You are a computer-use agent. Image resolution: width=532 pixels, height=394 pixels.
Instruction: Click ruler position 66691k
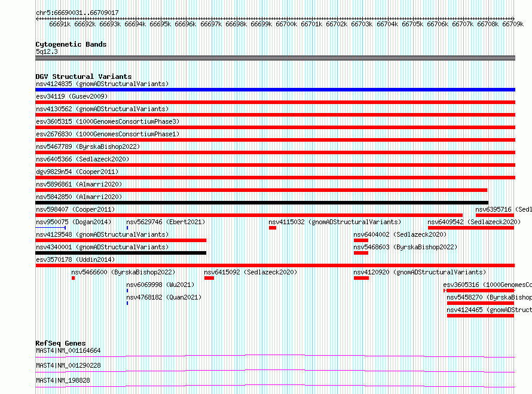tap(60, 24)
